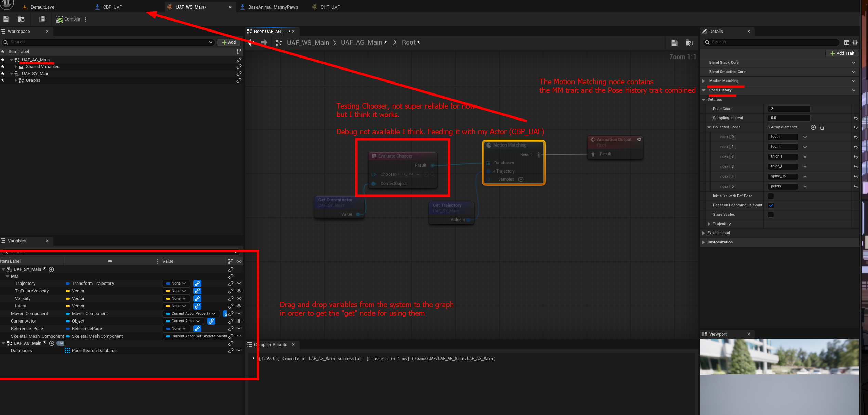Expand the Experimental section
Image resolution: width=868 pixels, height=415 pixels.
(x=703, y=233)
